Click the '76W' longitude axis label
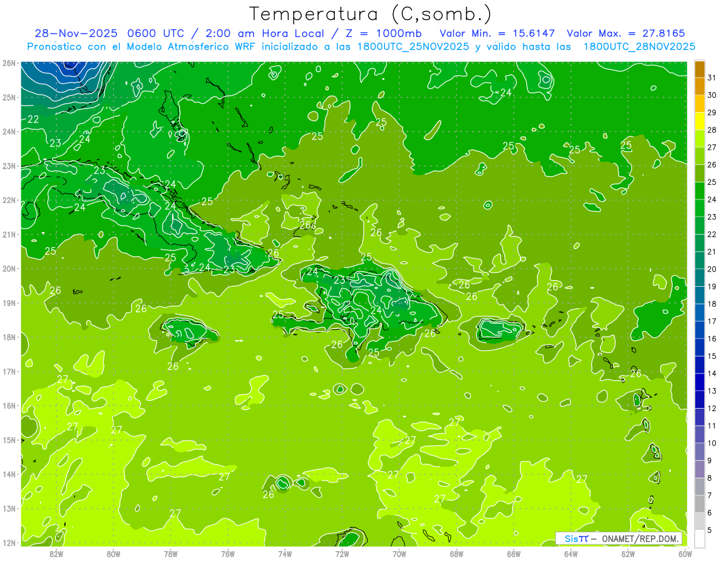The height and width of the screenshot is (562, 728). pos(228,554)
